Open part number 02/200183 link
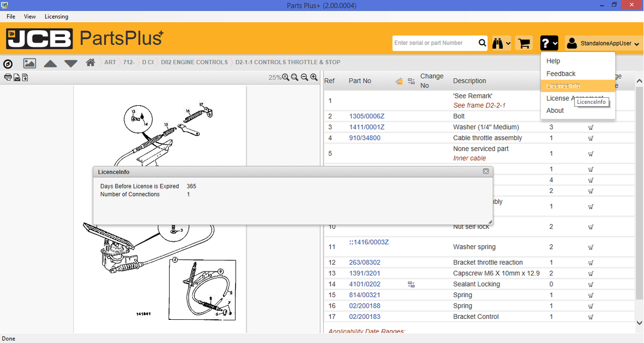Screen dimensions: 644x343 tap(365, 317)
